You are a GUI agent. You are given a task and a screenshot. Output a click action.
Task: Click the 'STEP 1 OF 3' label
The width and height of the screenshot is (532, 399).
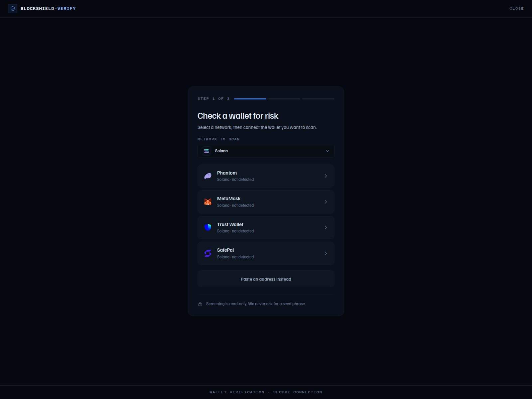213,99
